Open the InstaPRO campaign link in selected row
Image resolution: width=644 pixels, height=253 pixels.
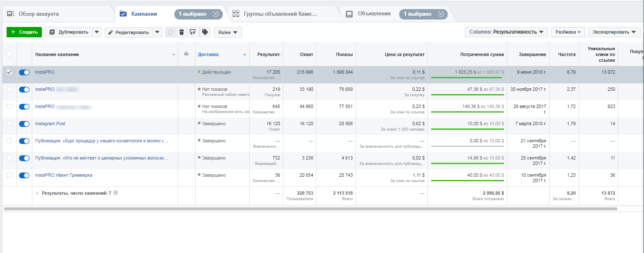(45, 72)
